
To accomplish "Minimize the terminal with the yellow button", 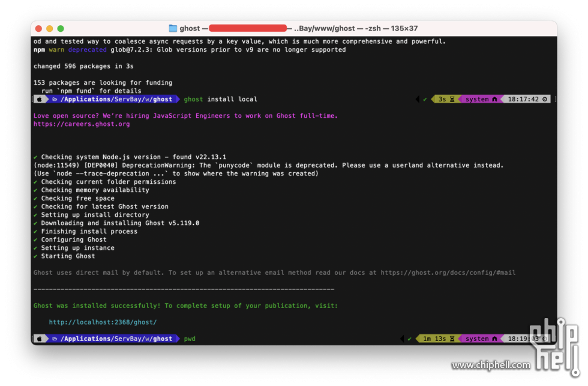I will coord(49,28).
